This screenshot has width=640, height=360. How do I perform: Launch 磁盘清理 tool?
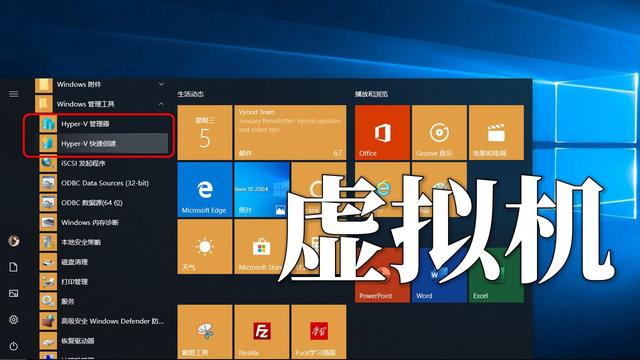point(103,262)
